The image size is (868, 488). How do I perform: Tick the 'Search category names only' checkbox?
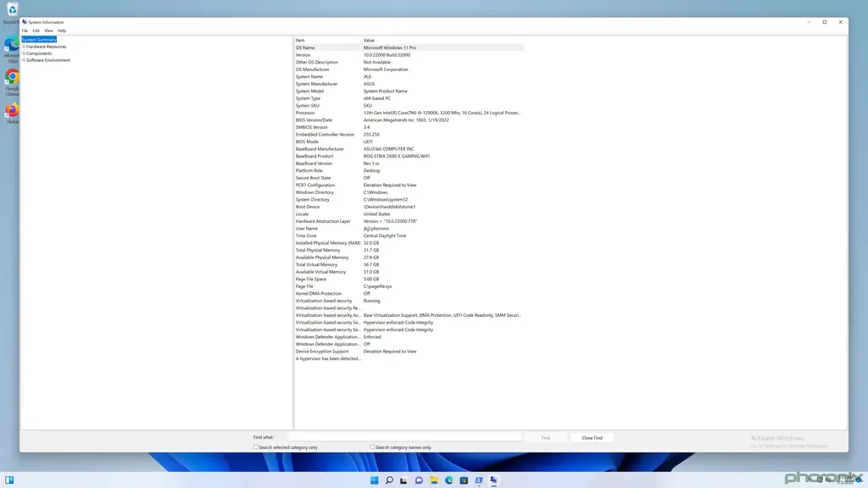[372, 447]
